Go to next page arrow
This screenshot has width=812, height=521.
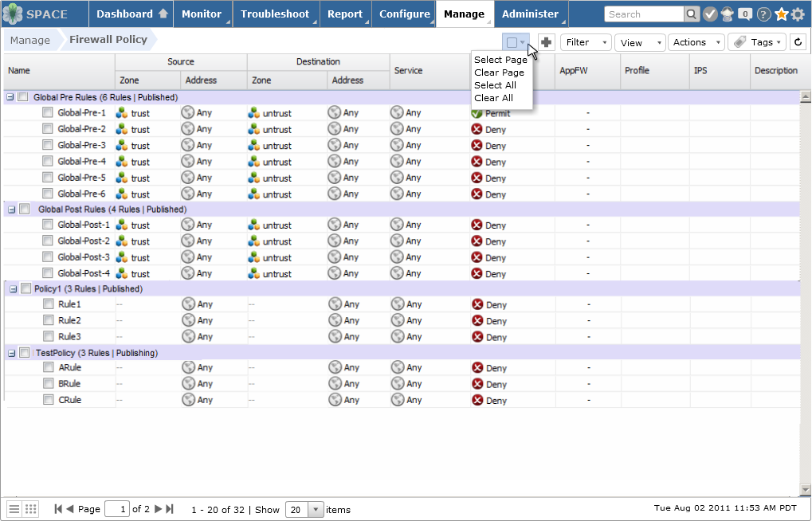[159, 509]
